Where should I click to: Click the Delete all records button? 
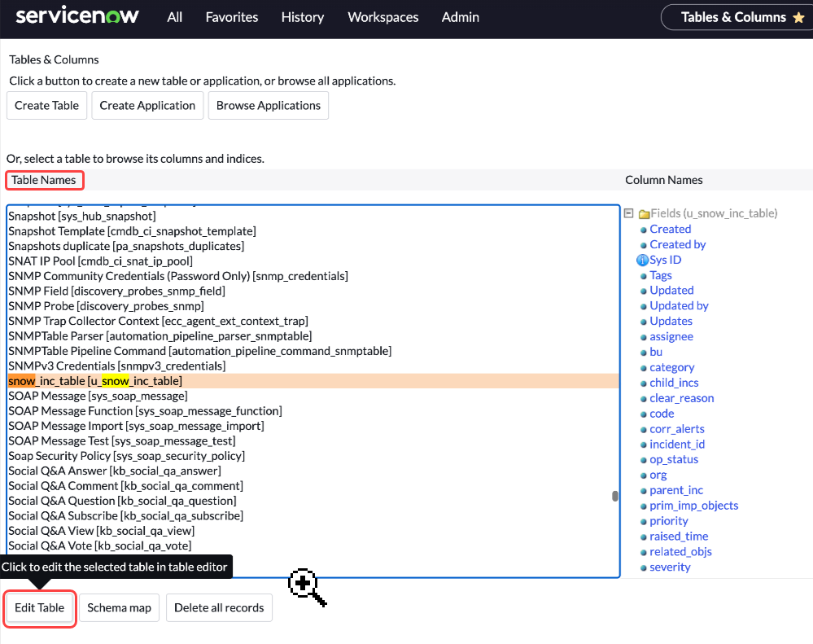(219, 607)
